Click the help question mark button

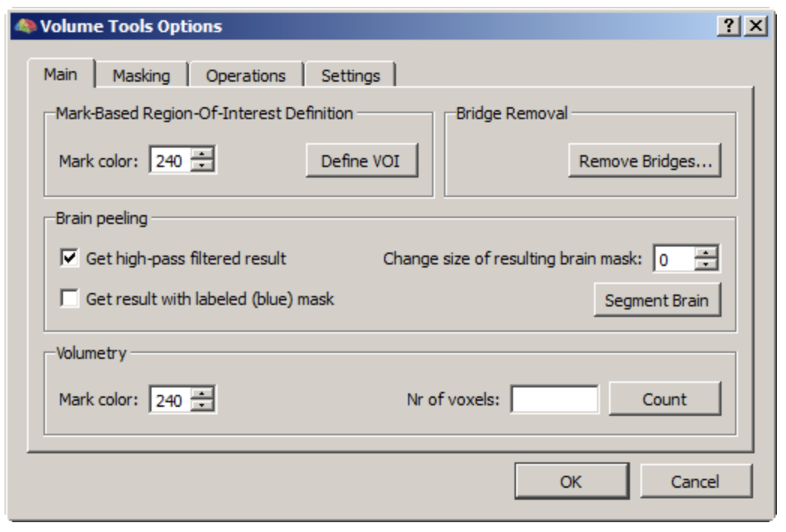pyautogui.click(x=727, y=26)
